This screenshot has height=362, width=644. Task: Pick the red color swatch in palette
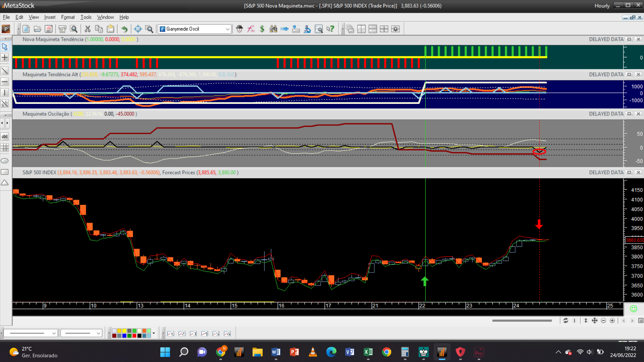click(x=134, y=336)
